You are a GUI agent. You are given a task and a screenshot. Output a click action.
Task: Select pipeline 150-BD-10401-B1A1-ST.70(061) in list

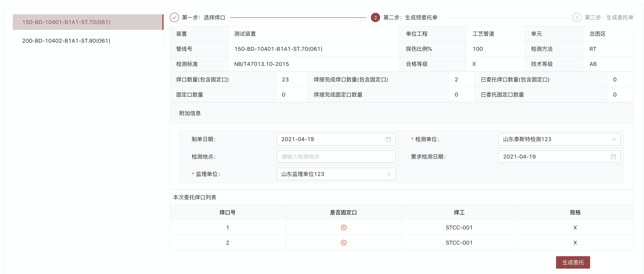[66, 22]
